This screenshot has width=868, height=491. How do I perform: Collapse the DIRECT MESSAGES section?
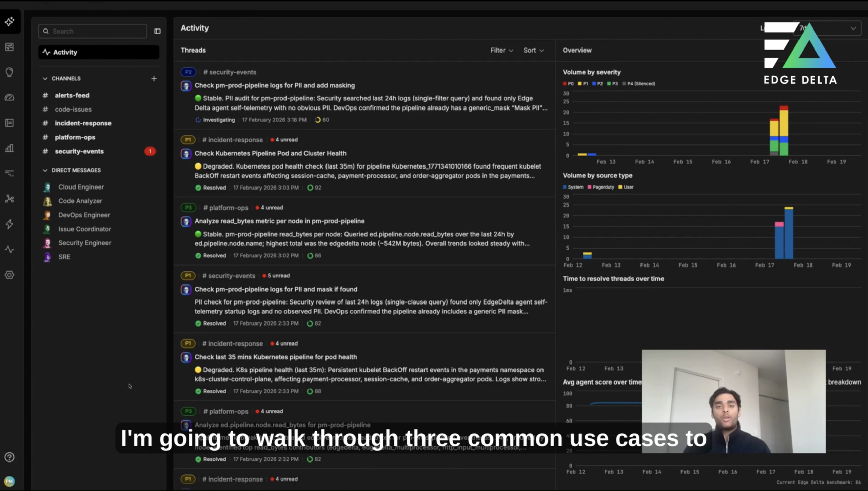coord(45,170)
